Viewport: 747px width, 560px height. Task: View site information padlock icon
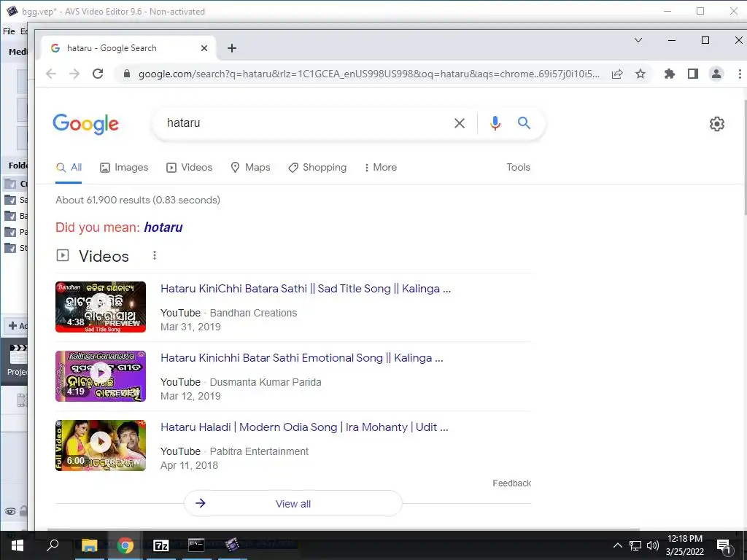(126, 74)
